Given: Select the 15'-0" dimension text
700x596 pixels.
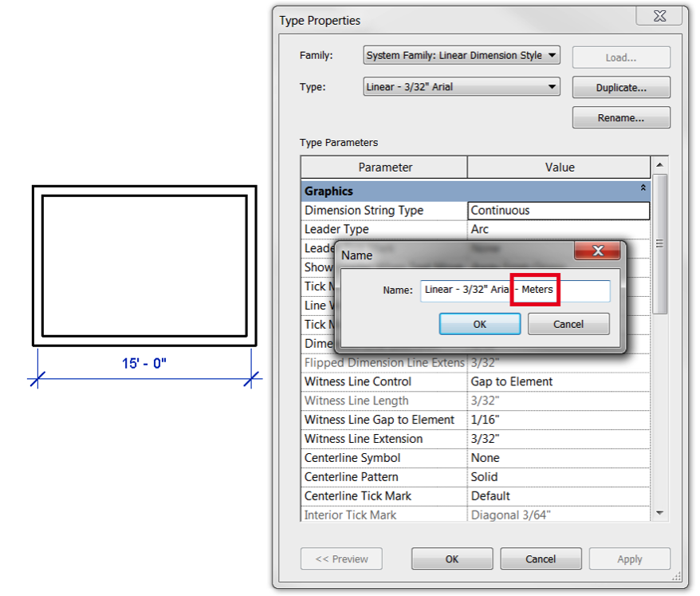Looking at the screenshot, I should (144, 364).
